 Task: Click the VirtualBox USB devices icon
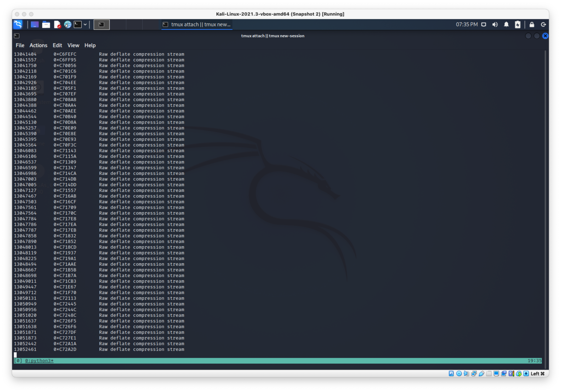pos(481,373)
